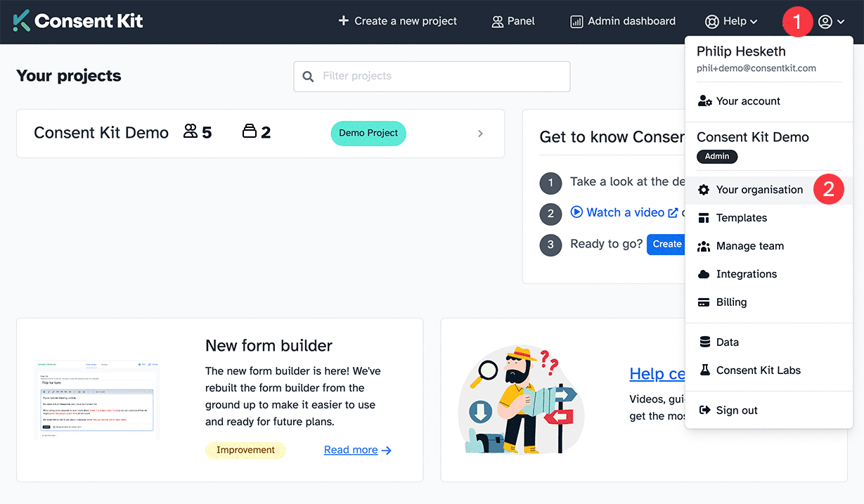
Task: Expand the Consent Kit Demo project row chevron
Action: pos(480,133)
